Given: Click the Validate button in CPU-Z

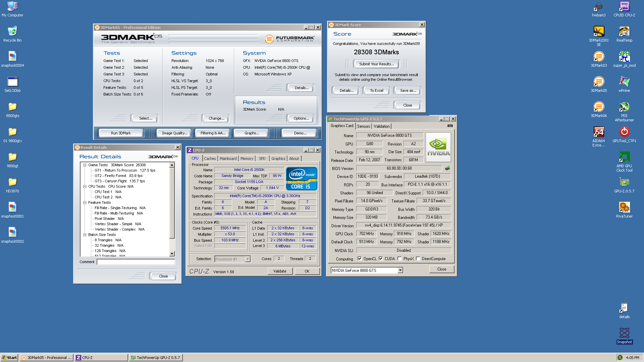Looking at the screenshot, I should (x=280, y=271).
